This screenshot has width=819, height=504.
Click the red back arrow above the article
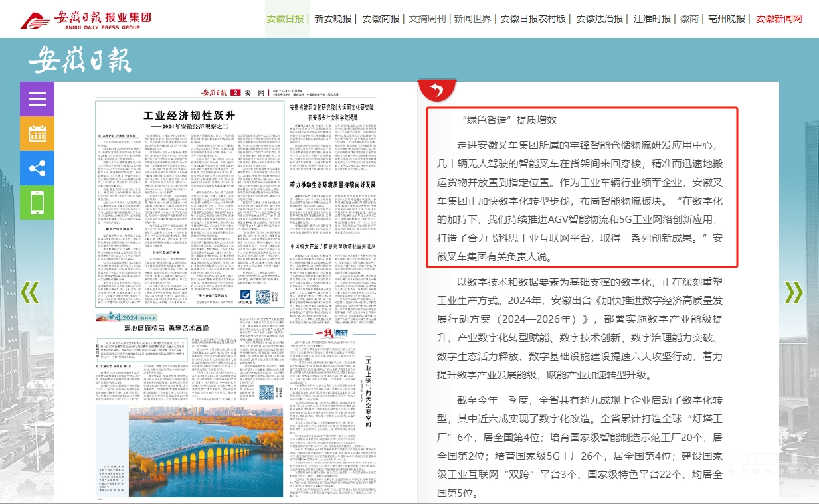click(x=436, y=90)
